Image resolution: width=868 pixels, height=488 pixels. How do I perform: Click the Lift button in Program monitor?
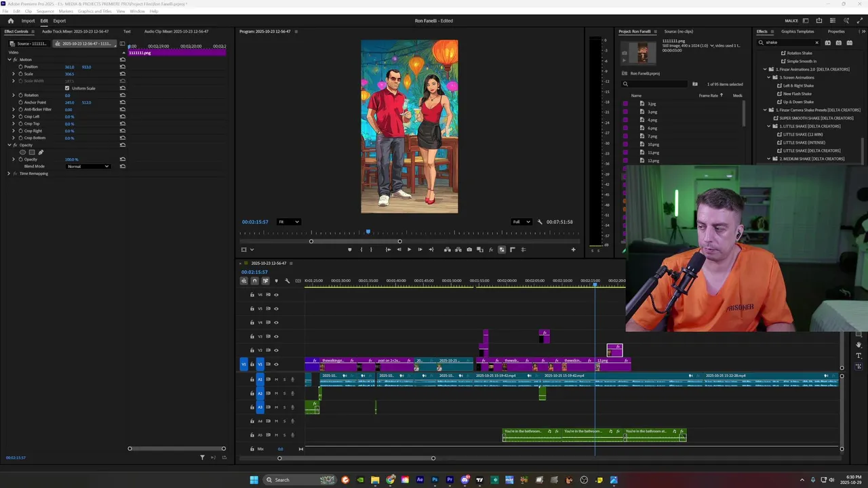pos(447,249)
